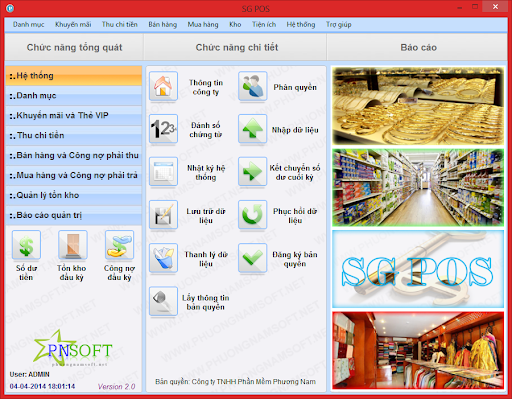Open the Thông tin công ty house icon
The image size is (512, 399).
pos(163,86)
